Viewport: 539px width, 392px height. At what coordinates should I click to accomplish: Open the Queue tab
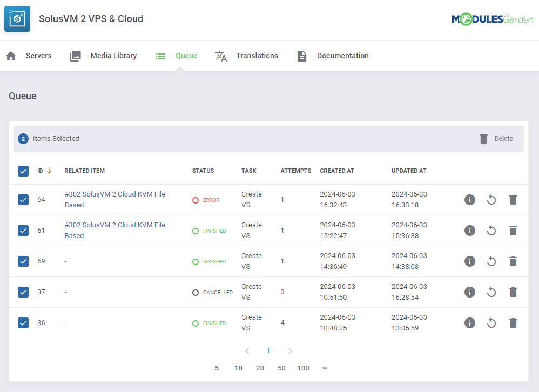tap(186, 56)
